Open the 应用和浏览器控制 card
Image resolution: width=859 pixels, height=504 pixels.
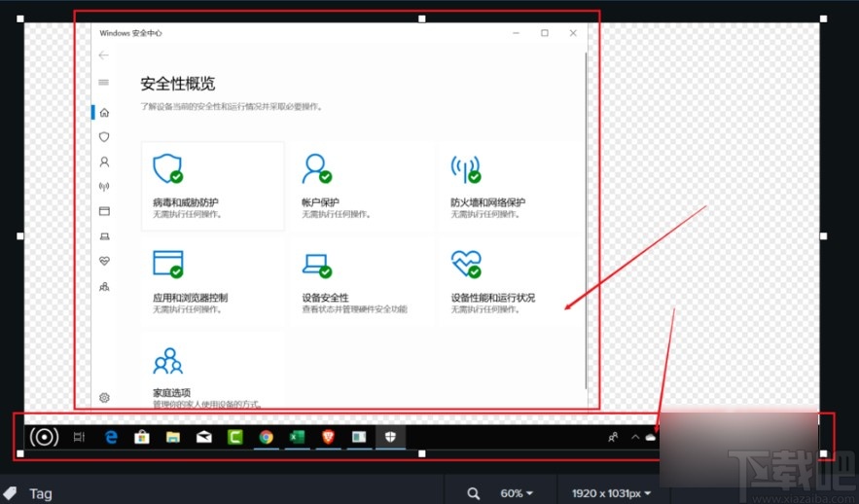(212, 281)
